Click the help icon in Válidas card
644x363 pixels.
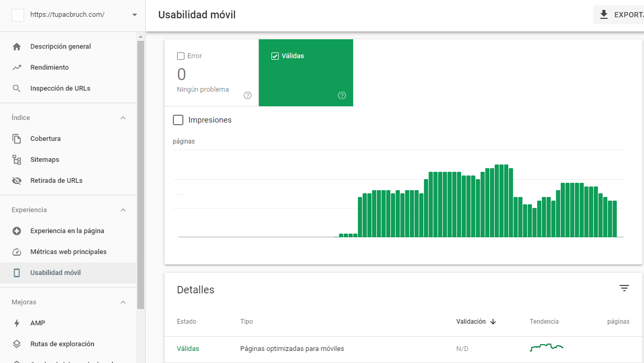pyautogui.click(x=342, y=95)
